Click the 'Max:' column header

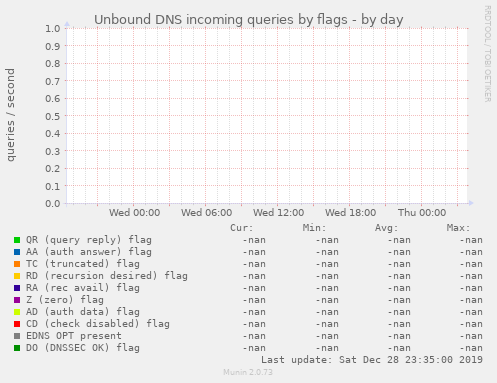(458, 228)
